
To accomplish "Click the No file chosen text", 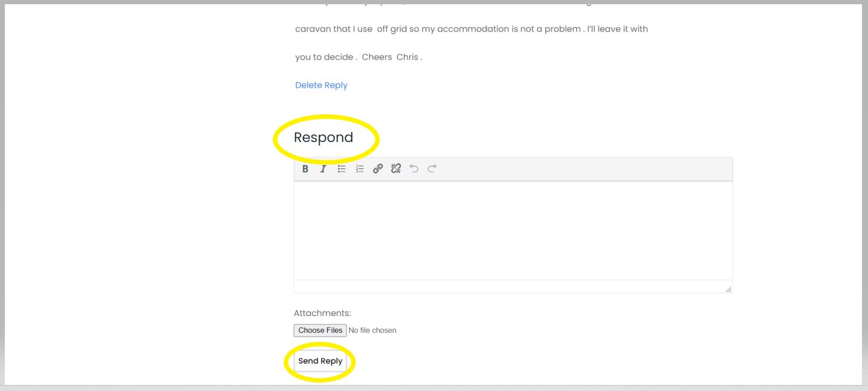I will pyautogui.click(x=372, y=331).
